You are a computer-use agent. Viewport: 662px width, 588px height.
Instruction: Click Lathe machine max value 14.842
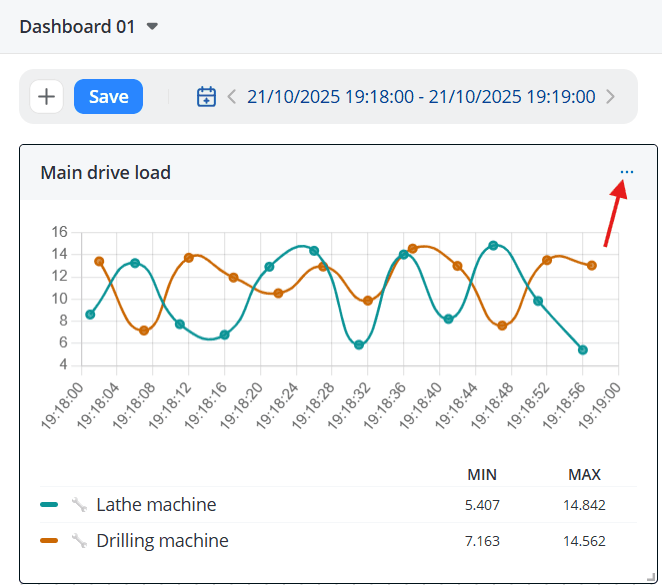pyautogui.click(x=584, y=505)
